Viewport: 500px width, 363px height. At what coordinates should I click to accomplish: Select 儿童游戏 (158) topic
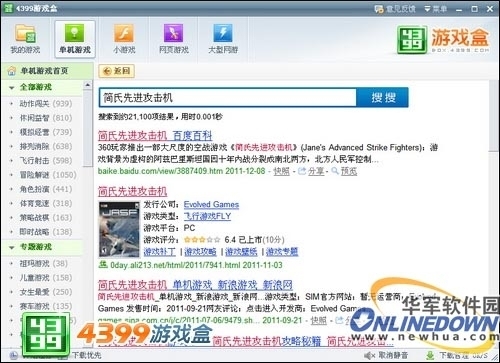click(x=46, y=278)
